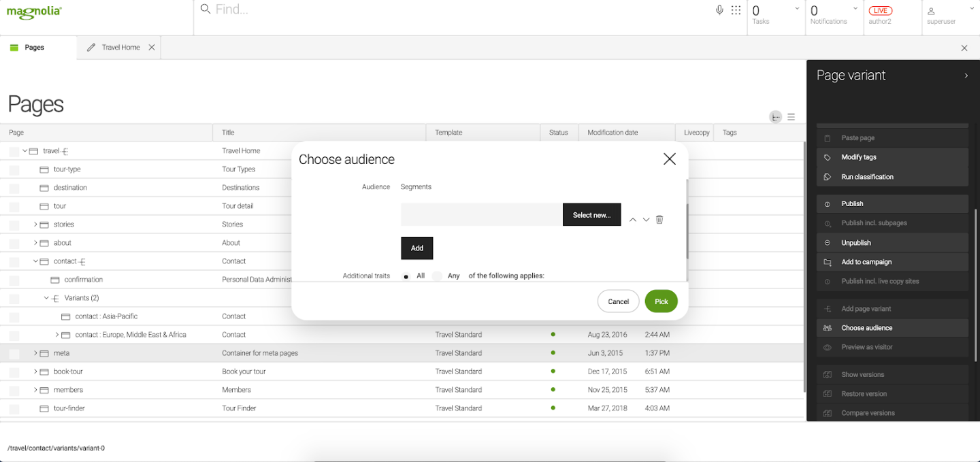The height and width of the screenshot is (462, 980).
Task: Move segment up with the up arrow
Action: point(633,220)
